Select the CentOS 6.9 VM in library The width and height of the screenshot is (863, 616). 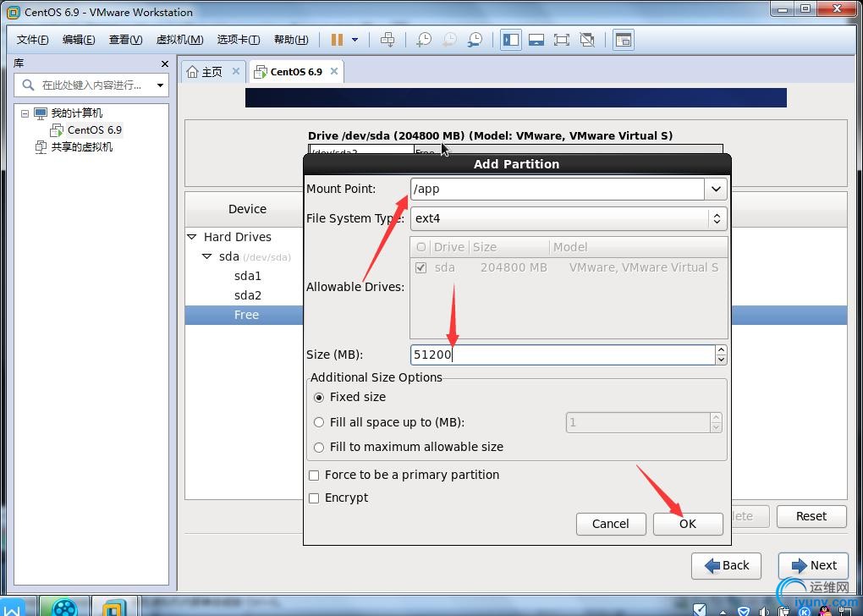[x=95, y=130]
